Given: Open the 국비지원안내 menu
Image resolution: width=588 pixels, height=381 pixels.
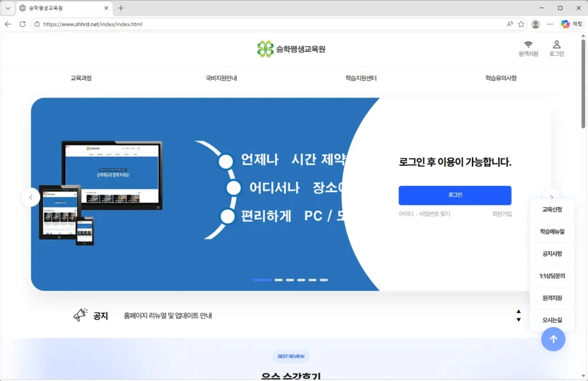Looking at the screenshot, I should tap(221, 78).
